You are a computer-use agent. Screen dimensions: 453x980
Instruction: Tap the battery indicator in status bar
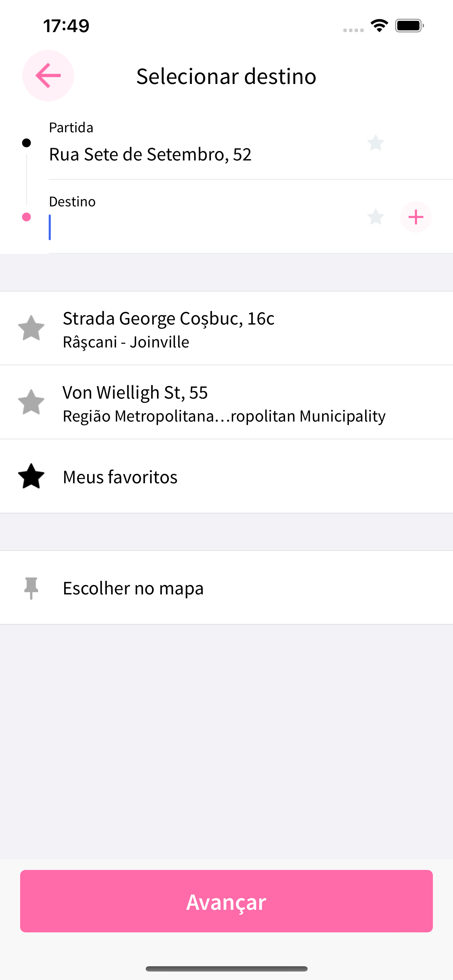[x=409, y=25]
